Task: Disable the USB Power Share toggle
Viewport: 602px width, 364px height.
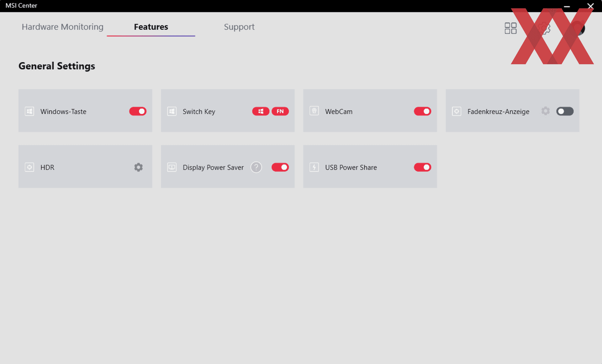Action: coord(422,167)
